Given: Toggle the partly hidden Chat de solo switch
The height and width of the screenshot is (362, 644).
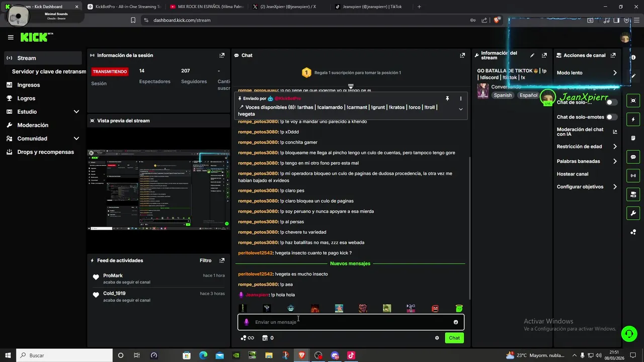Looking at the screenshot, I should 611,102.
